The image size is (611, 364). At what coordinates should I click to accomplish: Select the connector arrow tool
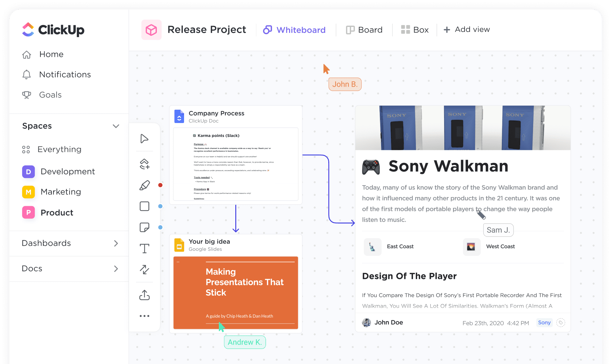(x=145, y=269)
